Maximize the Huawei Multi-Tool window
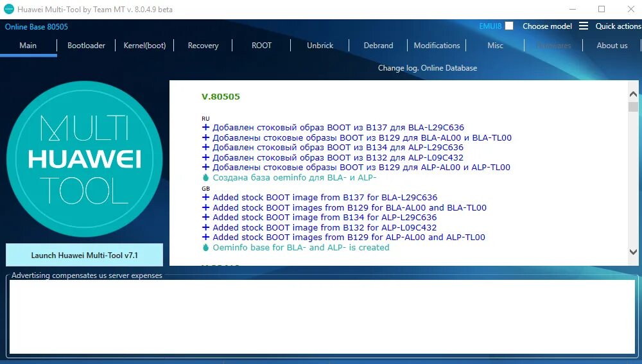This screenshot has height=364, width=642. [x=602, y=9]
